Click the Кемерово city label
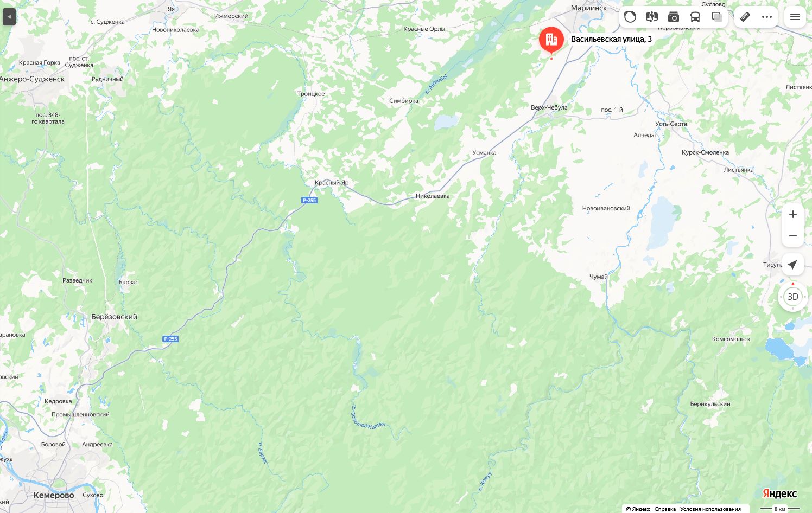 click(x=54, y=495)
